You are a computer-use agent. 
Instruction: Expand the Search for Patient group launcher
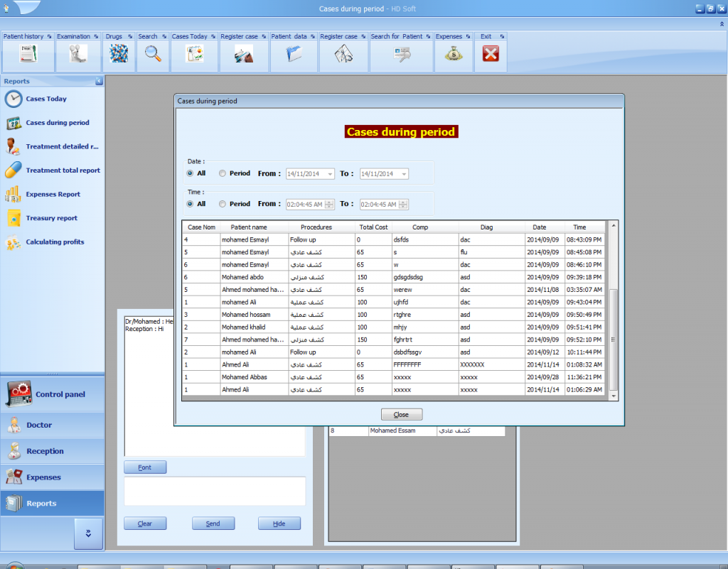(428, 36)
